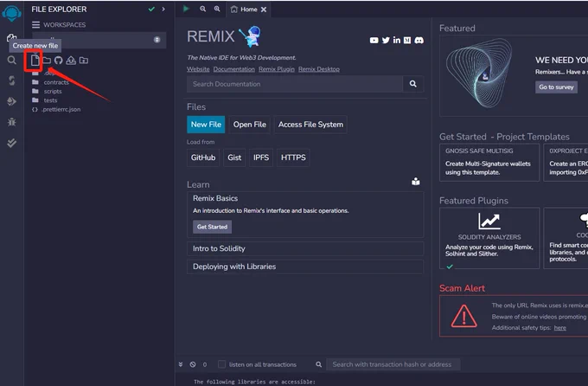Click the New File button
The image size is (588, 386).
pos(206,125)
